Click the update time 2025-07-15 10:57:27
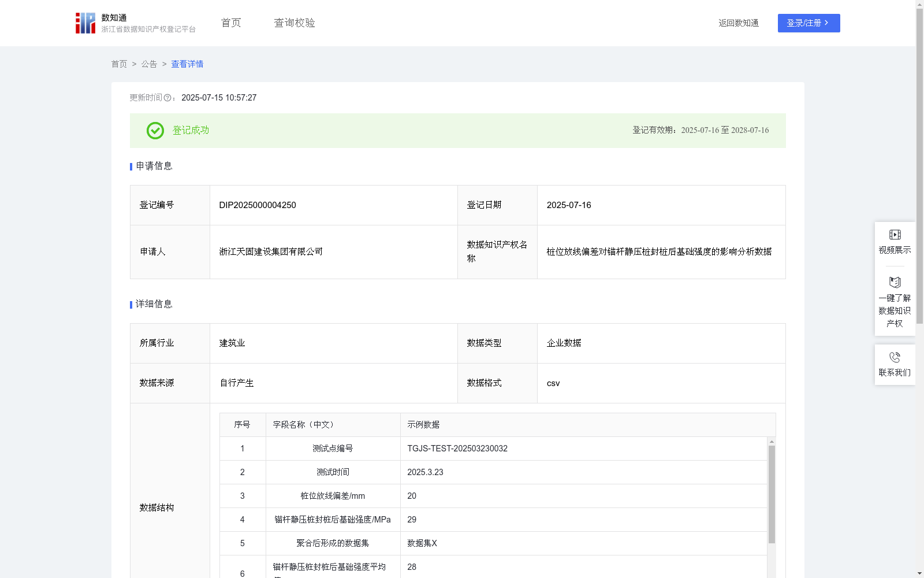This screenshot has width=924, height=578. pyautogui.click(x=219, y=98)
